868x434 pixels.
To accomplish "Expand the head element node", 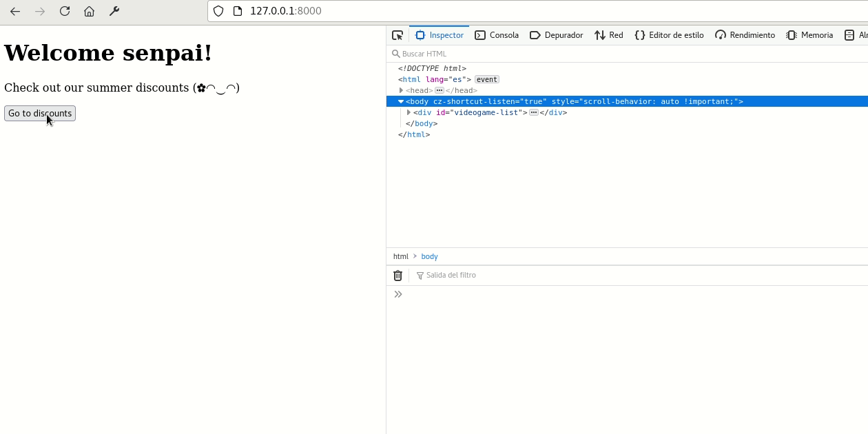I will coord(401,90).
